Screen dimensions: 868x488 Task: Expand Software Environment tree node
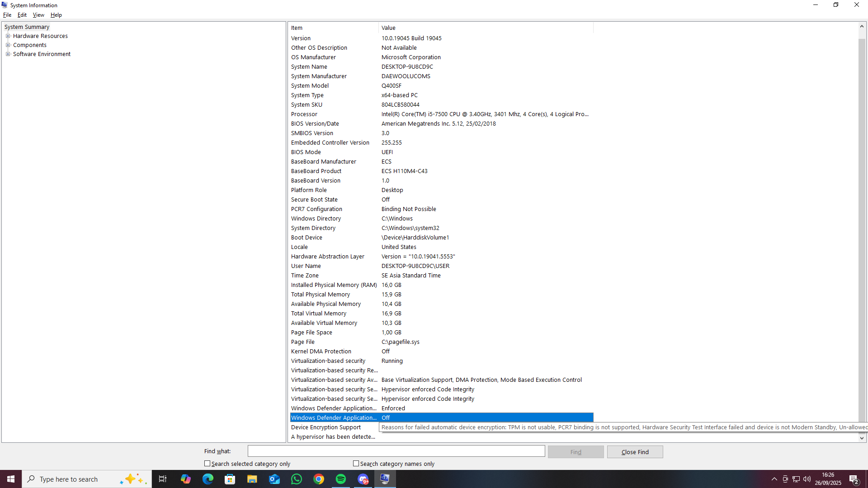[8, 54]
